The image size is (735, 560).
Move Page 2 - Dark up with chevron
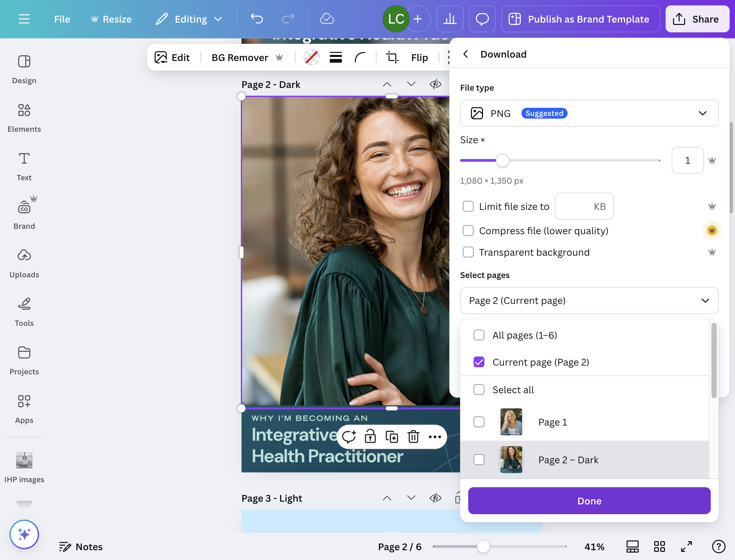(387, 84)
